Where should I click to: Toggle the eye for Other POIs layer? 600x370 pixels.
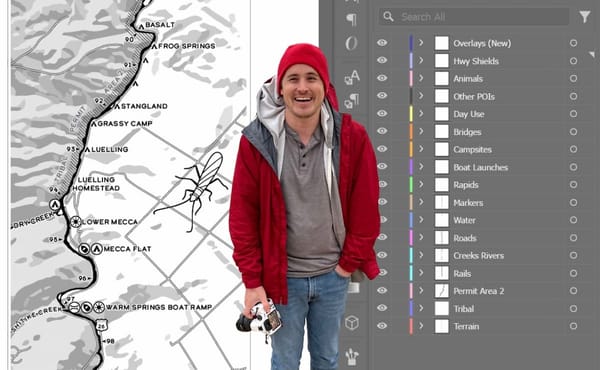382,95
